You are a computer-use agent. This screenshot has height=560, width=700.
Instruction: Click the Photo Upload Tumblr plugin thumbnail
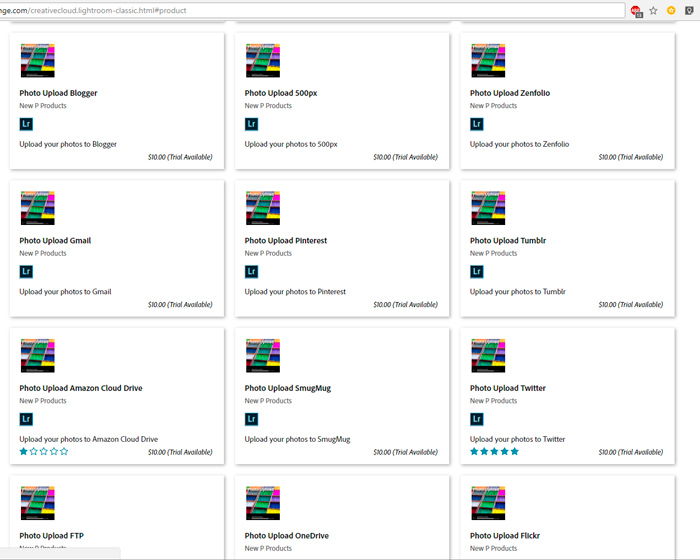coord(488,208)
